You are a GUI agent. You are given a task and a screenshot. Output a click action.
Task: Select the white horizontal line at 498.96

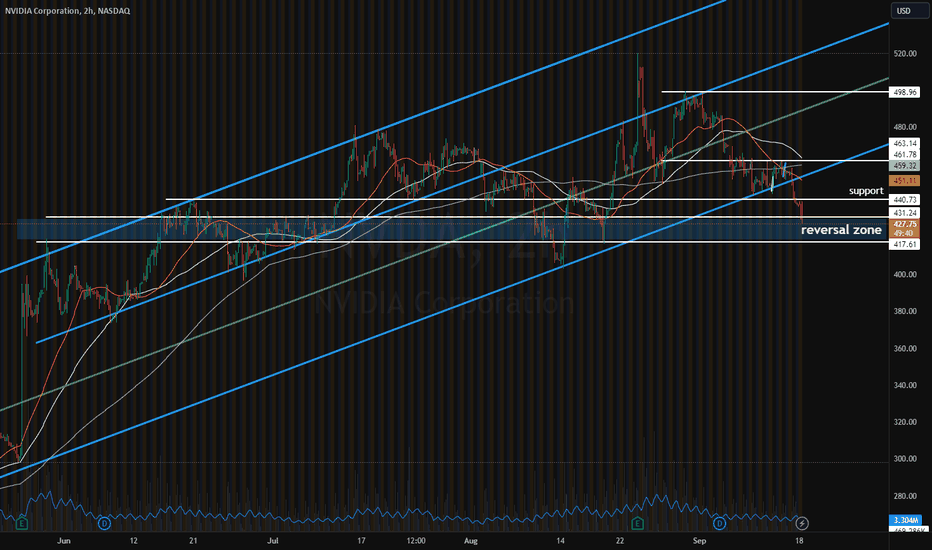(x=775, y=92)
